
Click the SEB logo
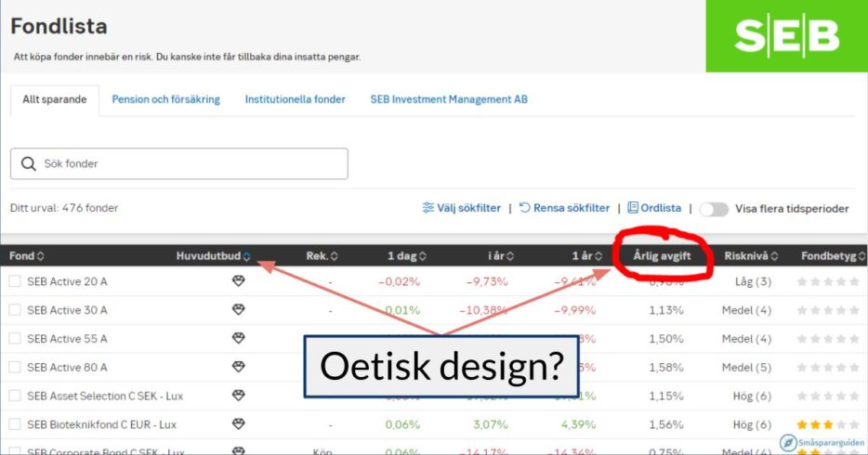click(786, 36)
